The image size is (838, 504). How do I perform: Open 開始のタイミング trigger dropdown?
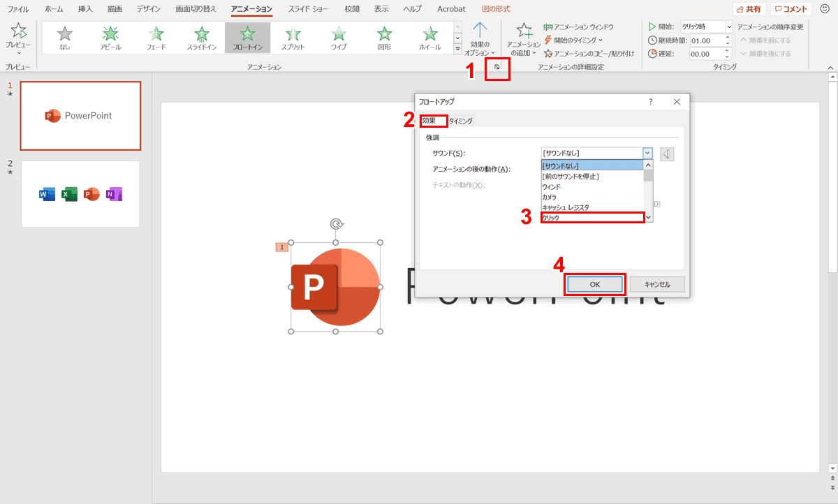[573, 40]
